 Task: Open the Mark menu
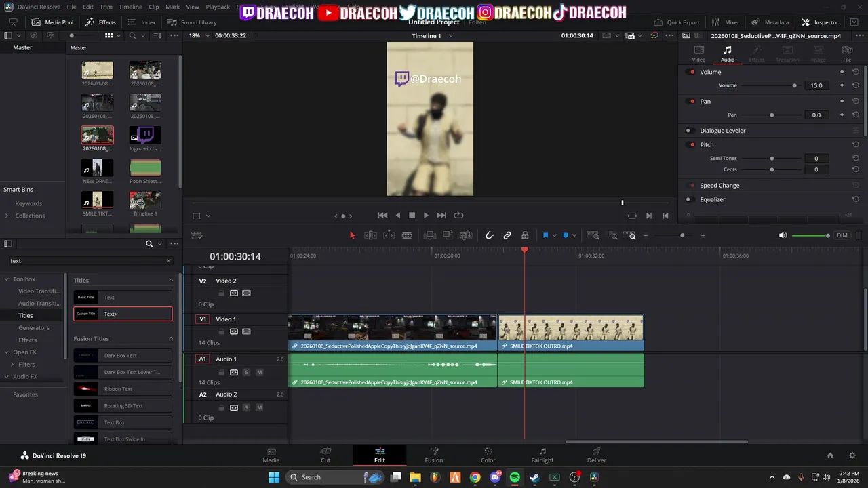[x=172, y=7]
